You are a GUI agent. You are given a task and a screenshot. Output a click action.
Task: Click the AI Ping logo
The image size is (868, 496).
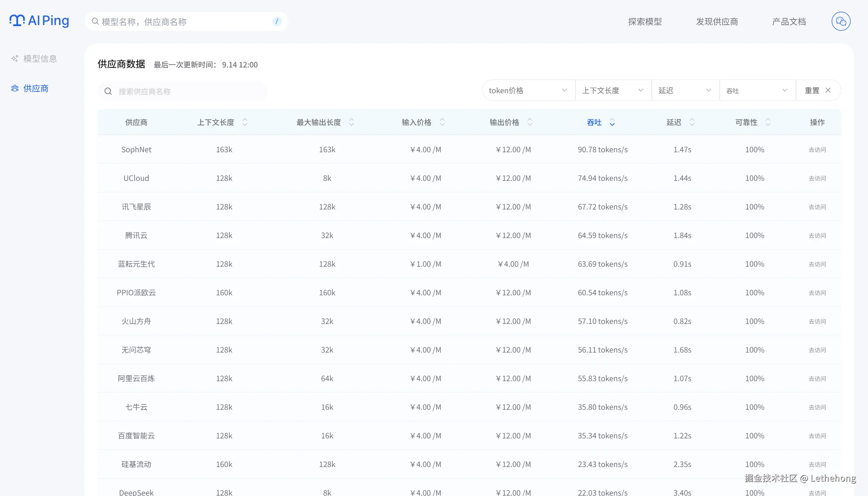click(39, 21)
